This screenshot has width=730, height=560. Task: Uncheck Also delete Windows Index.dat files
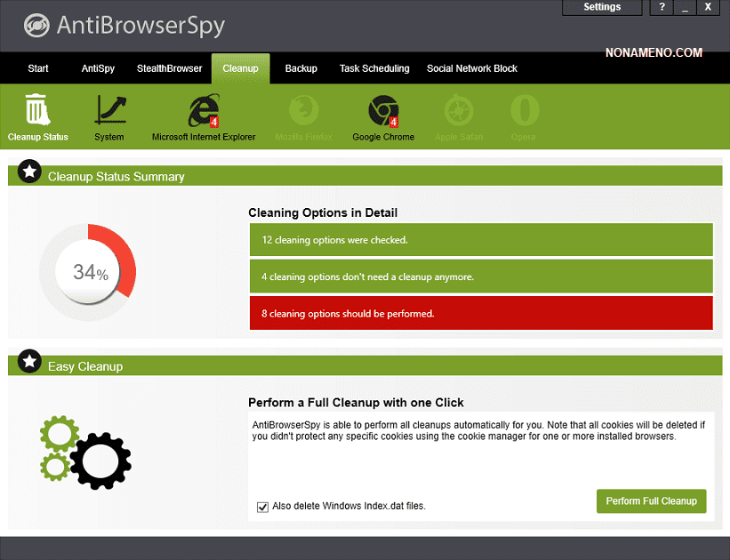(x=262, y=507)
